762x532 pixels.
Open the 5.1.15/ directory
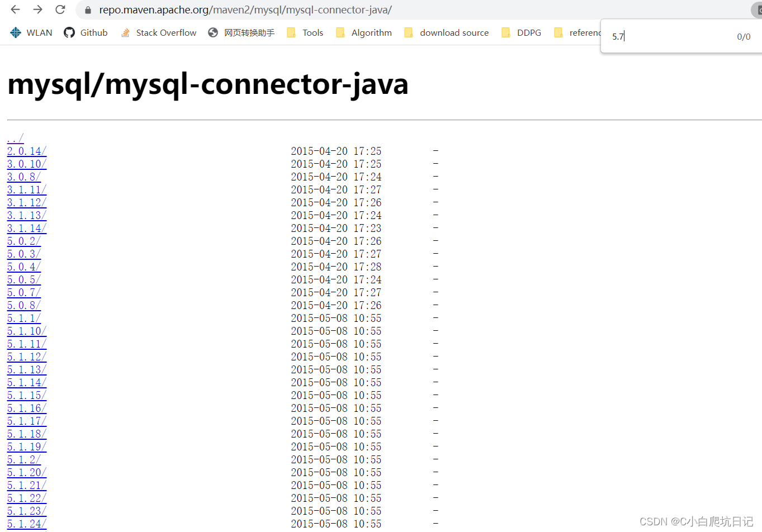pyautogui.click(x=27, y=395)
